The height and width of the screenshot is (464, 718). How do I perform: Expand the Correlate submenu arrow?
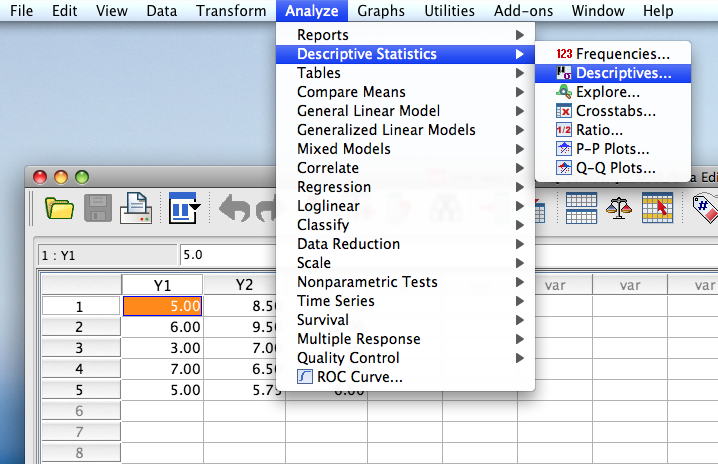coord(520,168)
